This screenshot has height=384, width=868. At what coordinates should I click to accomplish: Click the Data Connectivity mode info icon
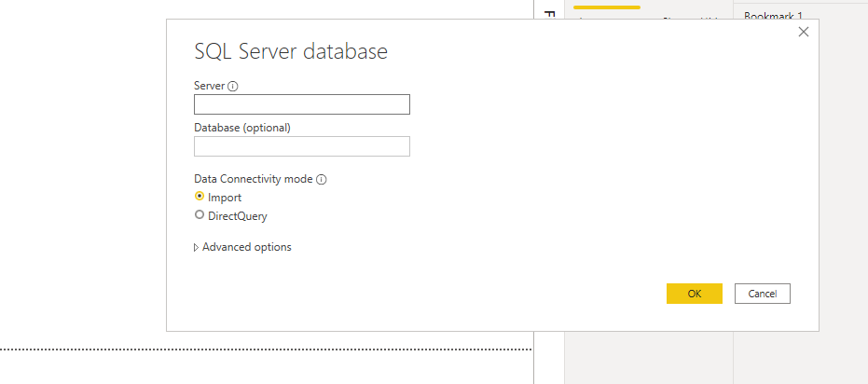point(321,180)
